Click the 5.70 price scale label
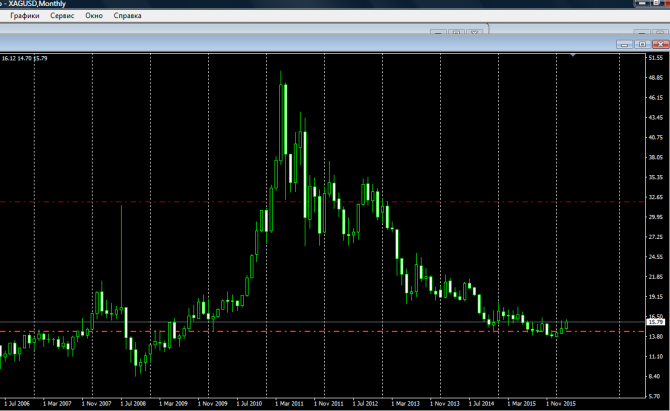670x411 pixels. pos(655,396)
